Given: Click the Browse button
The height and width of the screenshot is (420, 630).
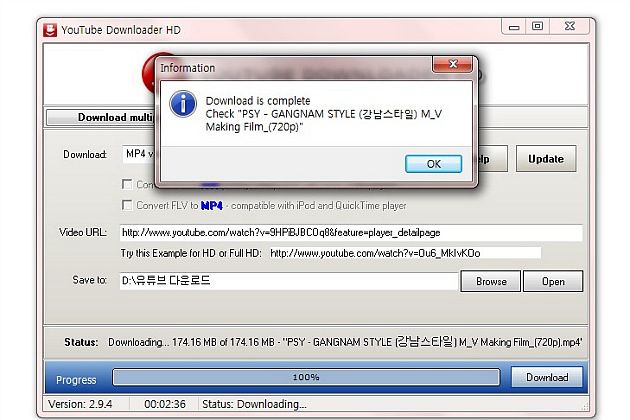Looking at the screenshot, I should tap(491, 281).
